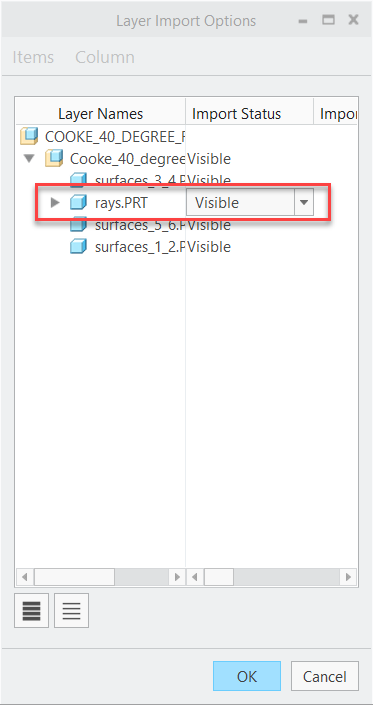Expand the rays.PRT tree node
Image resolution: width=373 pixels, height=705 pixels.
point(55,203)
